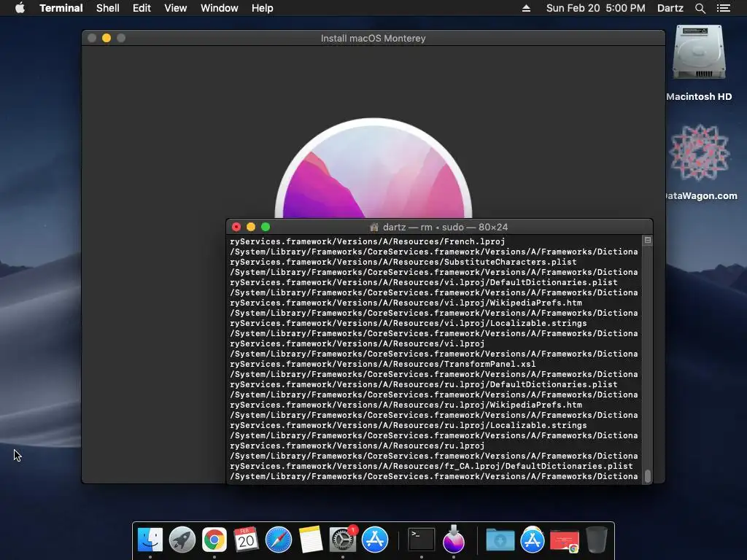Screen dimensions: 747x560
Task: Open the Edit menu
Action: tap(142, 8)
